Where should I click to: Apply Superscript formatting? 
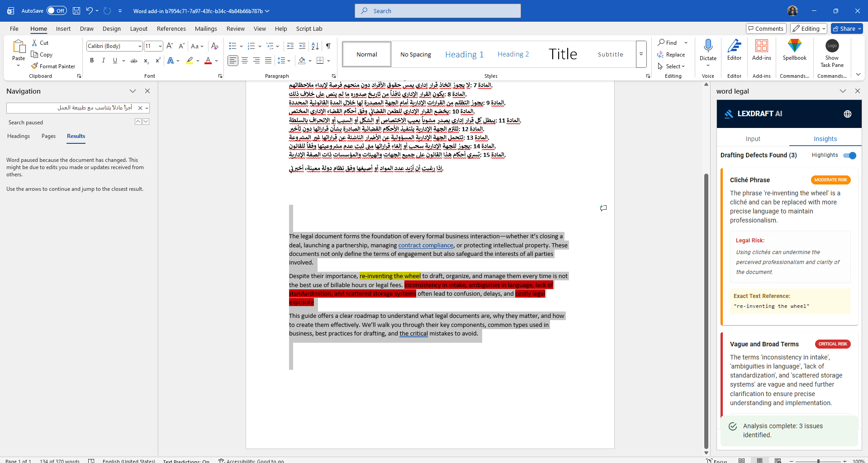pyautogui.click(x=158, y=61)
